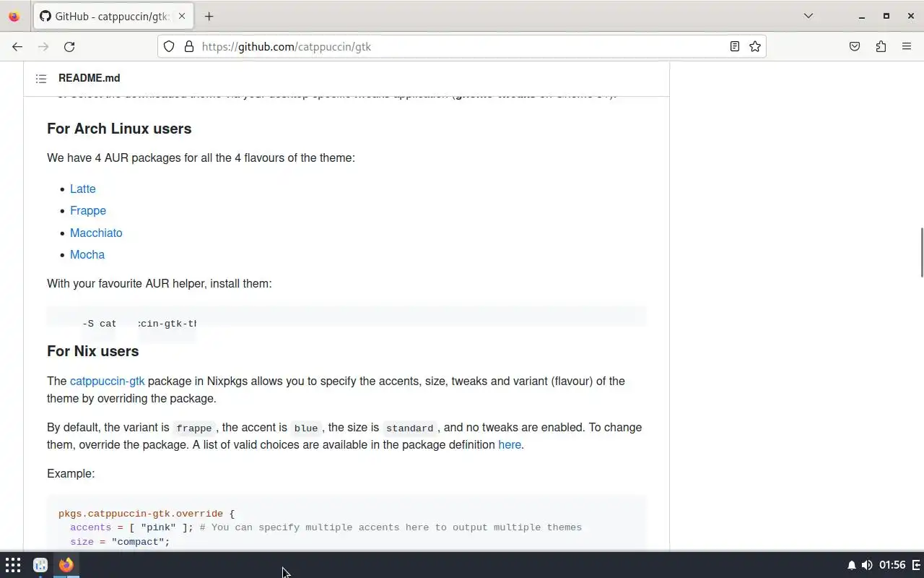The image size is (924, 578).
Task: Bookmark this page with star icon
Action: [755, 47]
